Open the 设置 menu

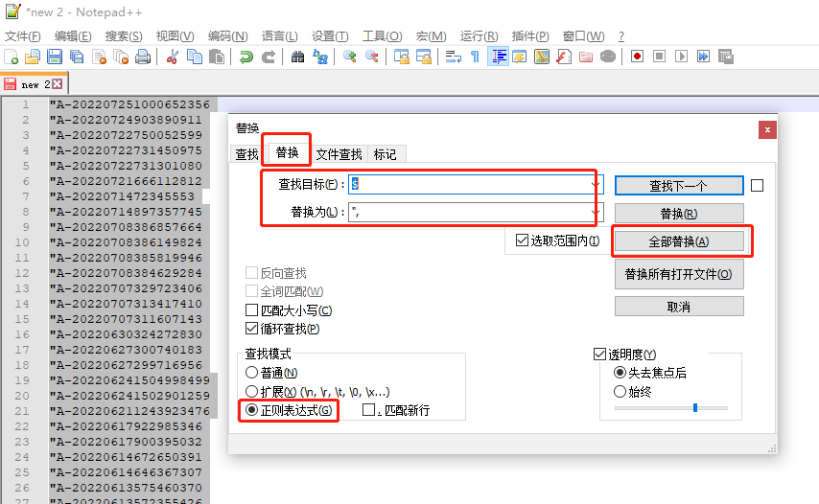[x=330, y=36]
